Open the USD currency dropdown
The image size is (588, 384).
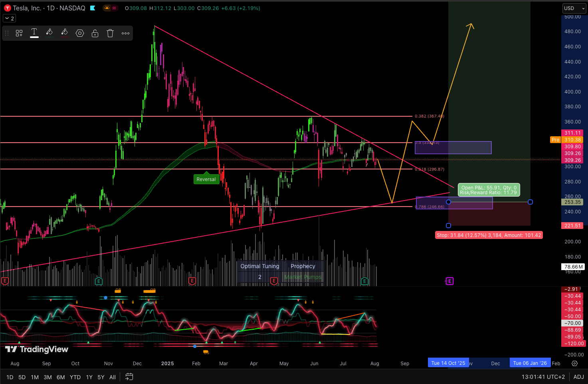click(574, 8)
